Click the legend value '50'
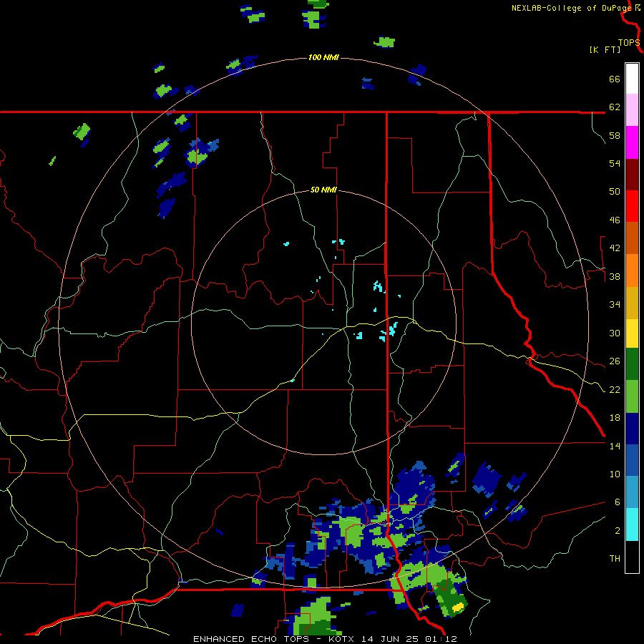 coord(615,192)
